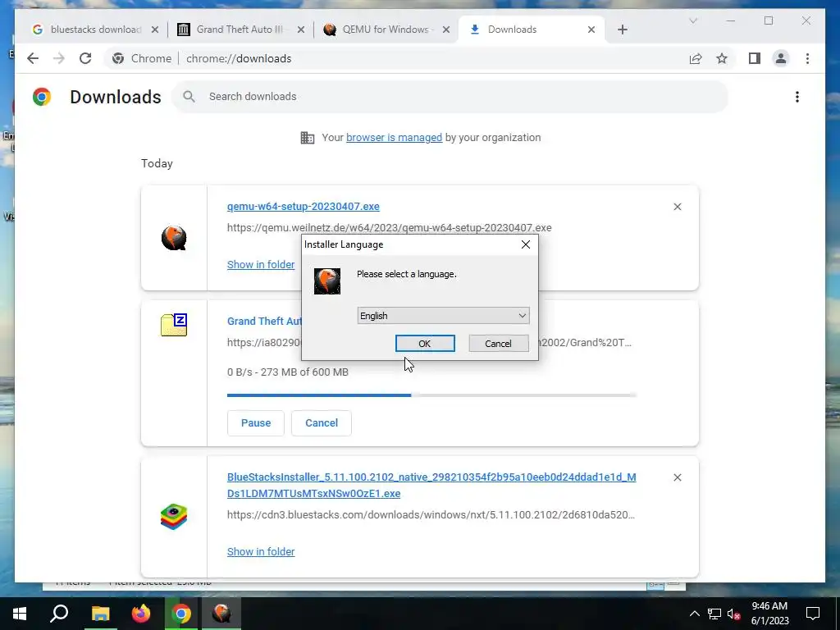Screen dimensions: 840x630
Task: Show qemu setup file in folder
Action: (x=261, y=265)
